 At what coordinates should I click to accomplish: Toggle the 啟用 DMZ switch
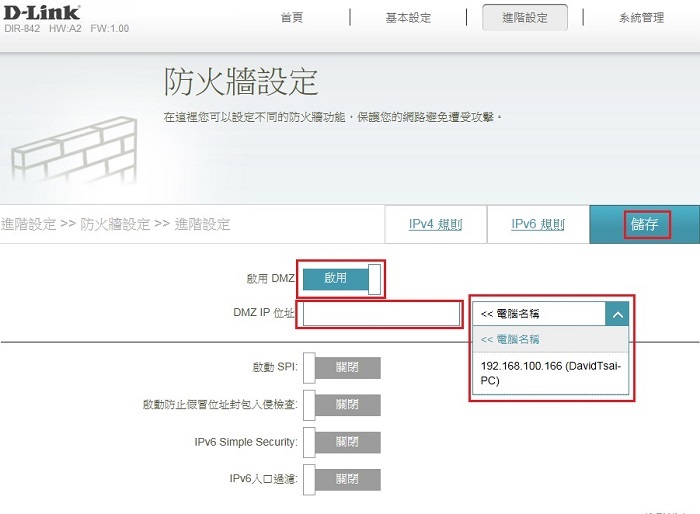342,279
